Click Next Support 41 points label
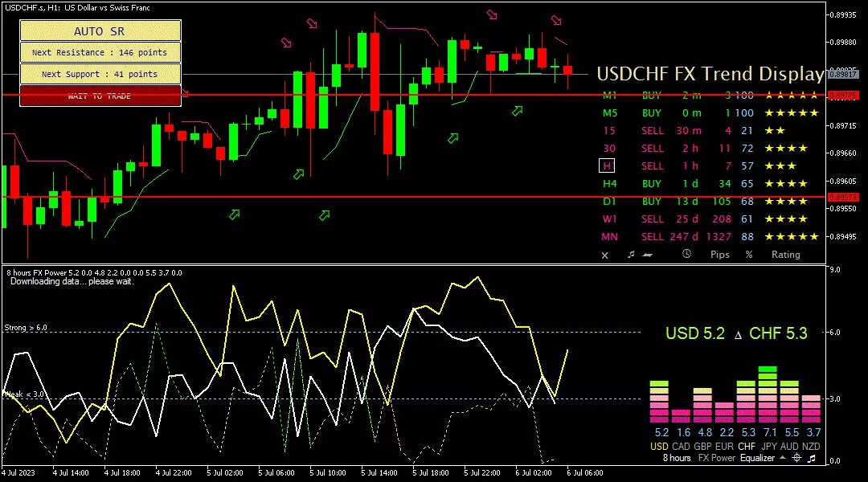Image resolution: width=868 pixels, height=482 pixels. [100, 74]
